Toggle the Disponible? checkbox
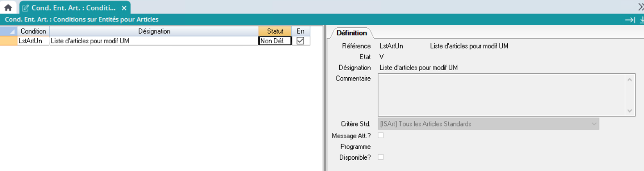This screenshot has width=644, height=171. tap(381, 157)
